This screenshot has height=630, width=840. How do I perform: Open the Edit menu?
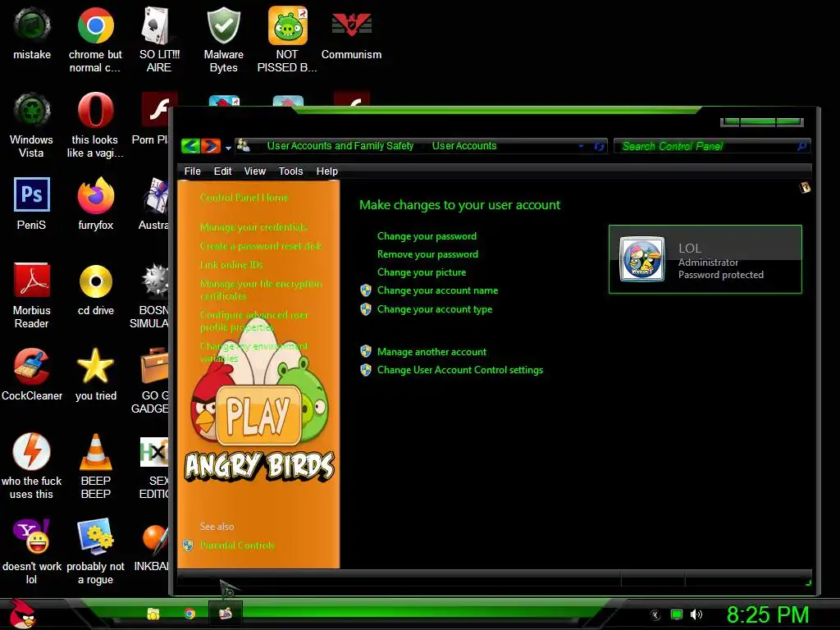tap(222, 171)
